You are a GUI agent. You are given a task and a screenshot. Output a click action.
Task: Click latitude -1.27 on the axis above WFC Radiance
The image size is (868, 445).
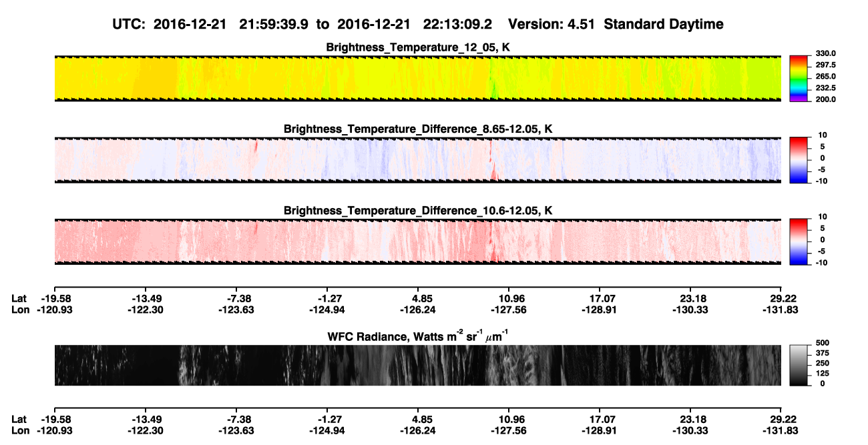(x=327, y=298)
